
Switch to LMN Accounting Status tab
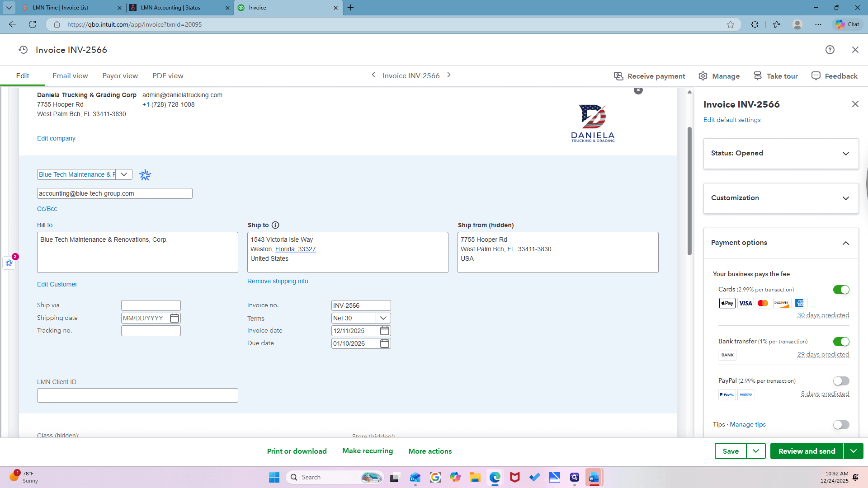pyautogui.click(x=179, y=8)
